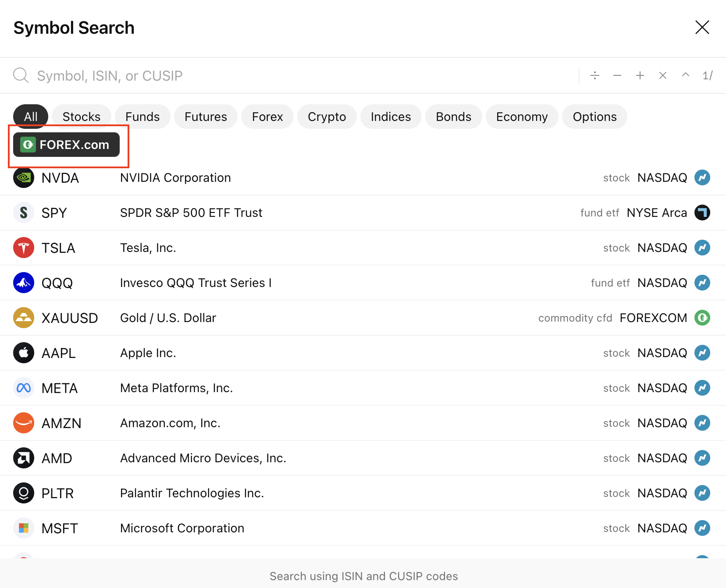Click the SPY logo icon
726x588 pixels.
point(24,213)
